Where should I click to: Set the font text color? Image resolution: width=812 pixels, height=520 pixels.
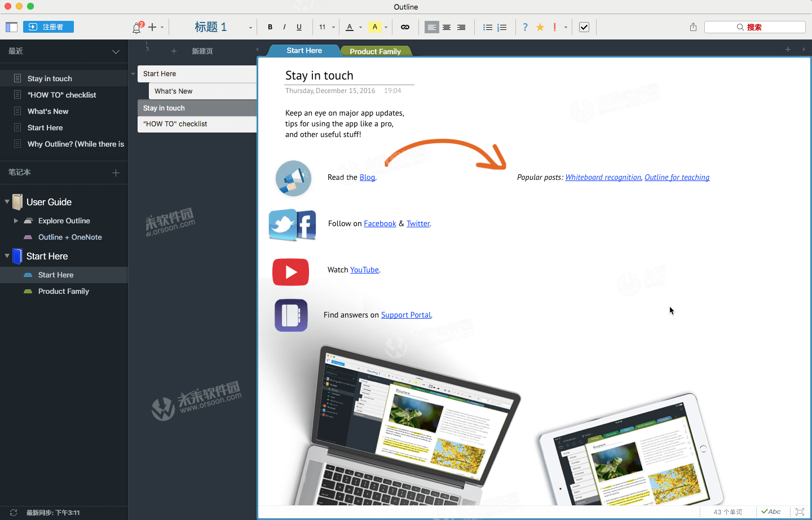click(x=350, y=27)
